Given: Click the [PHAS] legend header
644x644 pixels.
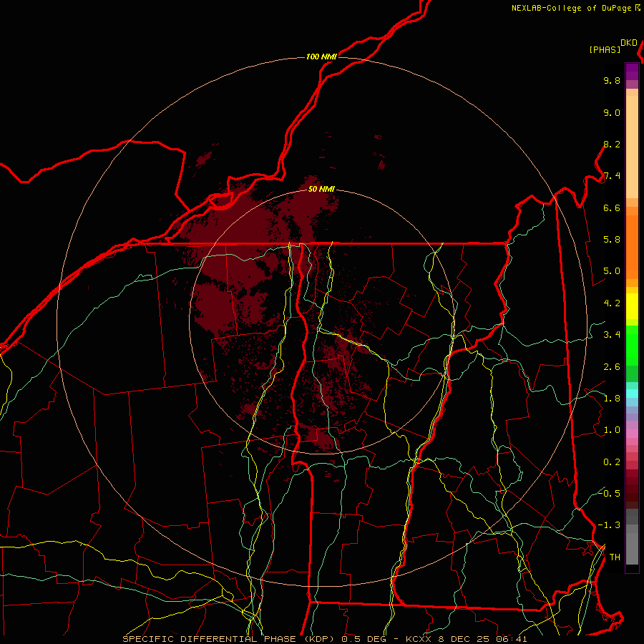Looking at the screenshot, I should pos(605,49).
